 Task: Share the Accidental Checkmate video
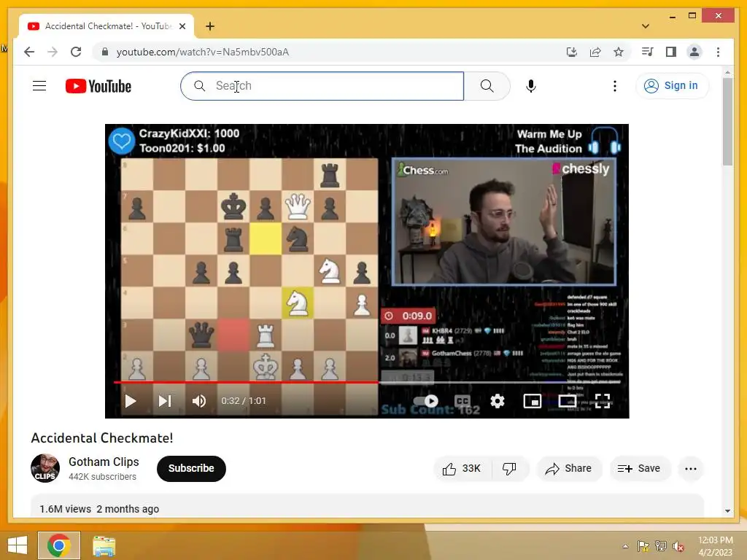point(569,469)
